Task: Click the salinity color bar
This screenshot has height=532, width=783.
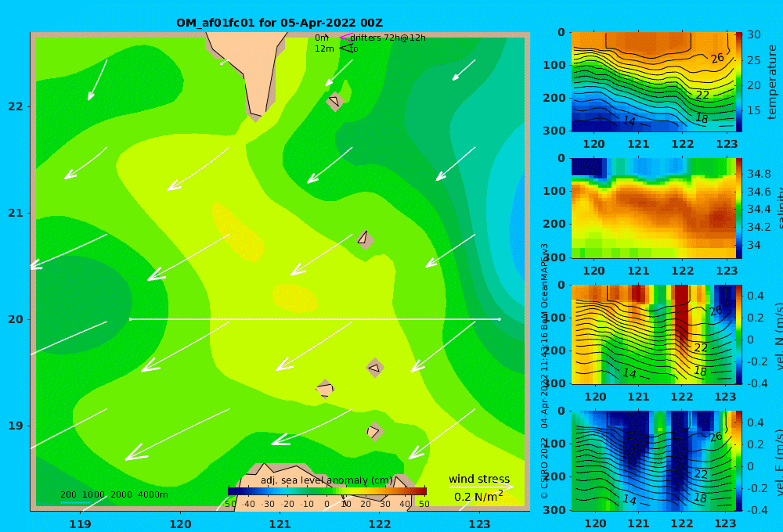Action: click(x=738, y=208)
